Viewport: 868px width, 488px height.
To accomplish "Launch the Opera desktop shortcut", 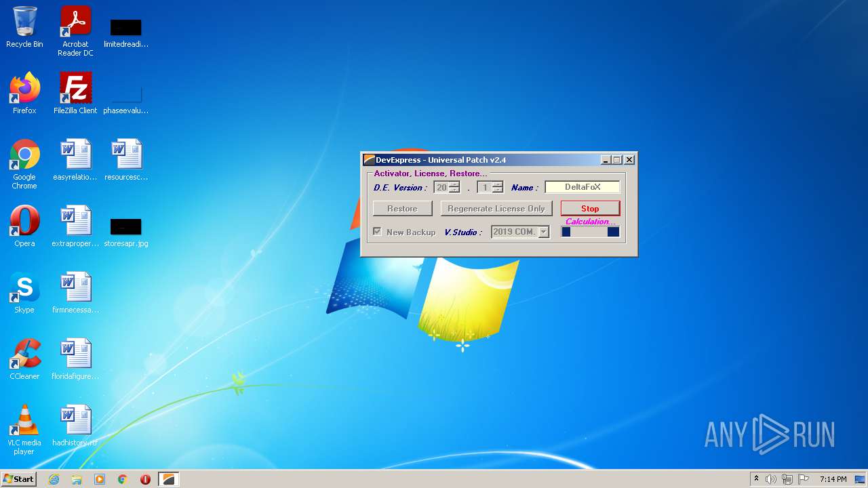I will (x=24, y=226).
